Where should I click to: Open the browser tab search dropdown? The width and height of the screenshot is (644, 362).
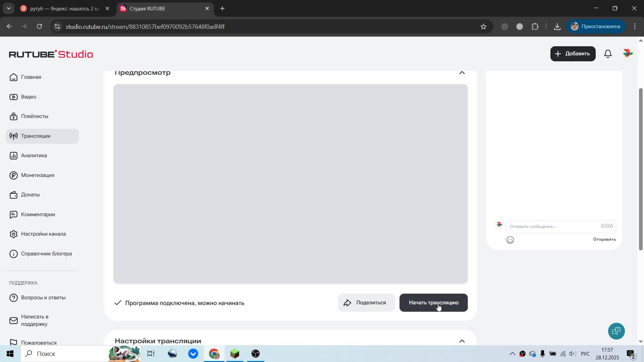9,8
